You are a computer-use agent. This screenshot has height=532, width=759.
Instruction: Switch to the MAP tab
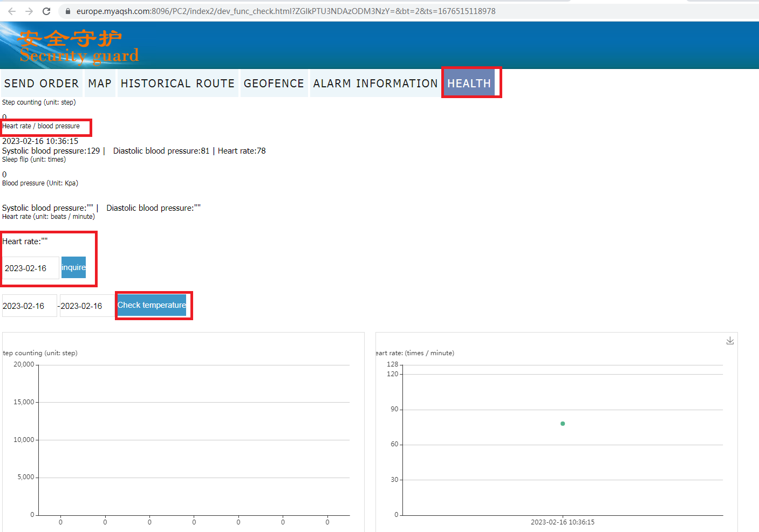pos(100,84)
